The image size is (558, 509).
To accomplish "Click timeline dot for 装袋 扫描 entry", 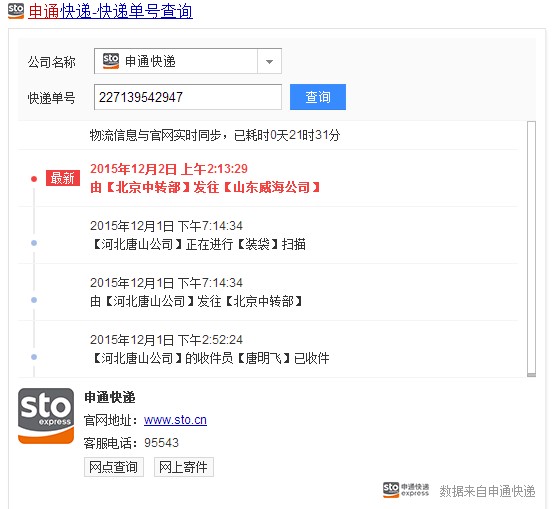I will click(34, 243).
